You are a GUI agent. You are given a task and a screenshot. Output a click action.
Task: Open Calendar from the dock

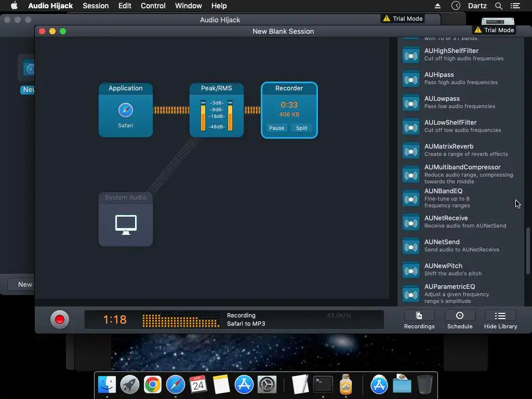click(x=198, y=385)
